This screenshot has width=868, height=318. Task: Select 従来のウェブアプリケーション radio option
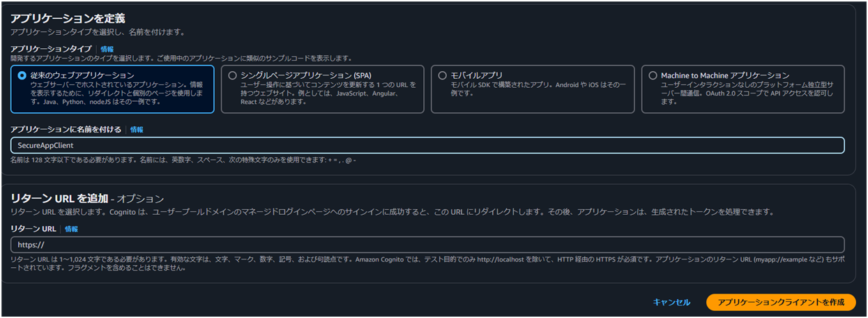pyautogui.click(x=22, y=75)
